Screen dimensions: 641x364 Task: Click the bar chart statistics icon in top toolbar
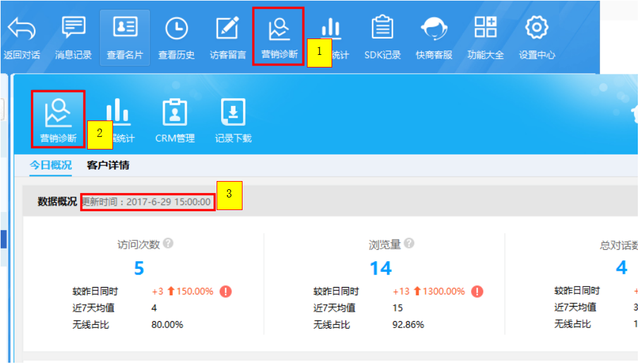(331, 29)
